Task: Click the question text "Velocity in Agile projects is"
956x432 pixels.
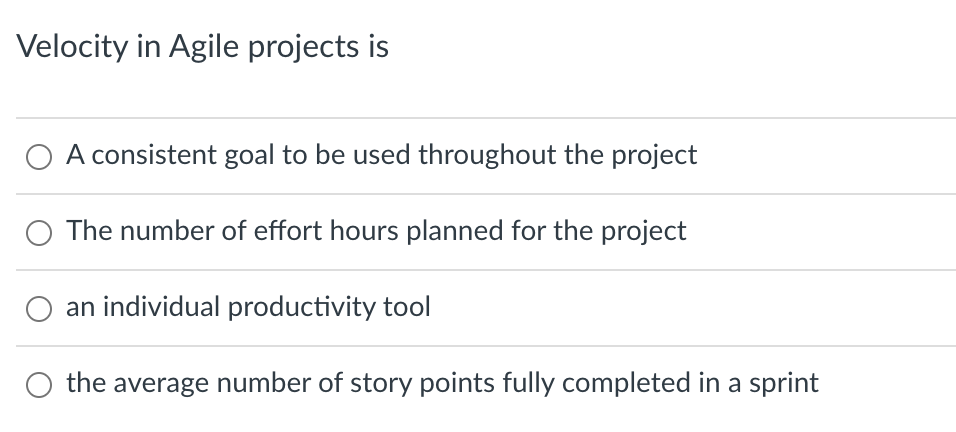Action: point(203,47)
